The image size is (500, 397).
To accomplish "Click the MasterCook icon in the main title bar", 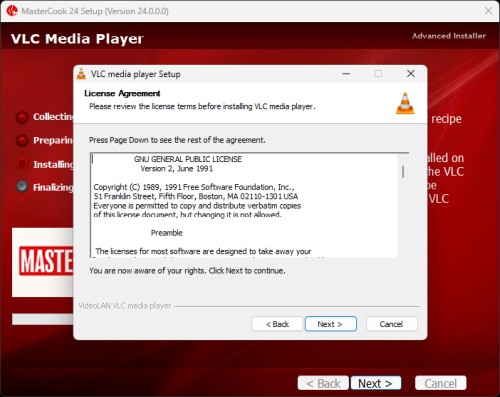I will click(x=12, y=11).
